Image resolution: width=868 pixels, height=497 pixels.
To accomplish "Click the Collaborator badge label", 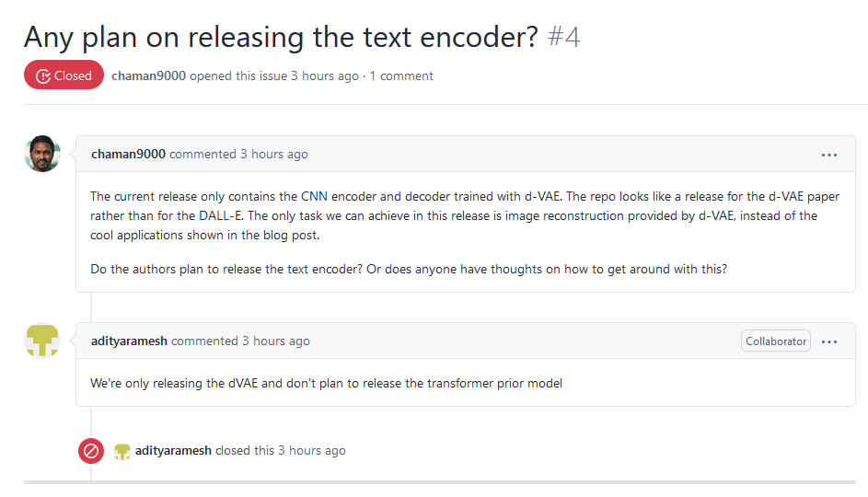I will [775, 341].
